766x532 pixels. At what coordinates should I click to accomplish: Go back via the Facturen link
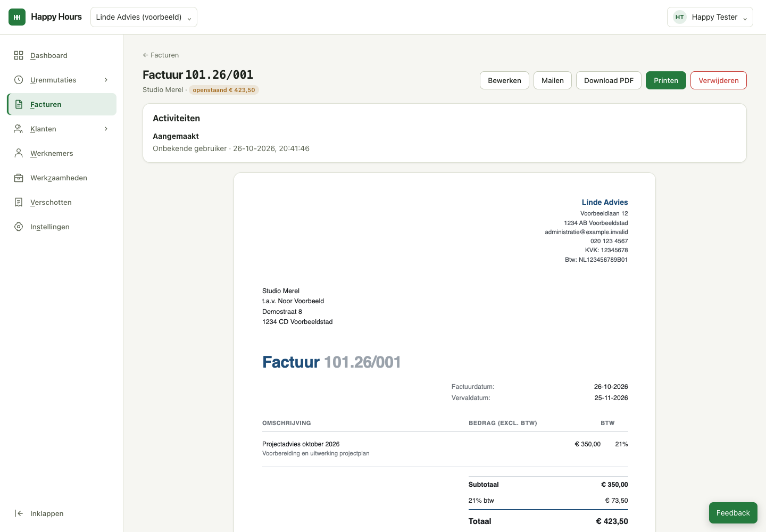pos(161,55)
